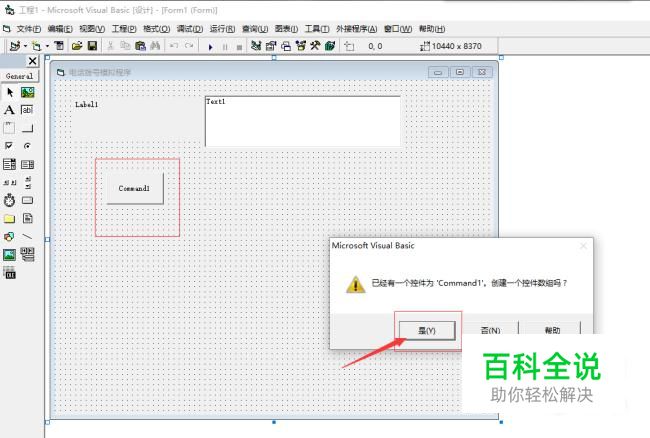The height and width of the screenshot is (438, 650).
Task: Select the DriveListBox control in toolbox
Action: (28, 201)
